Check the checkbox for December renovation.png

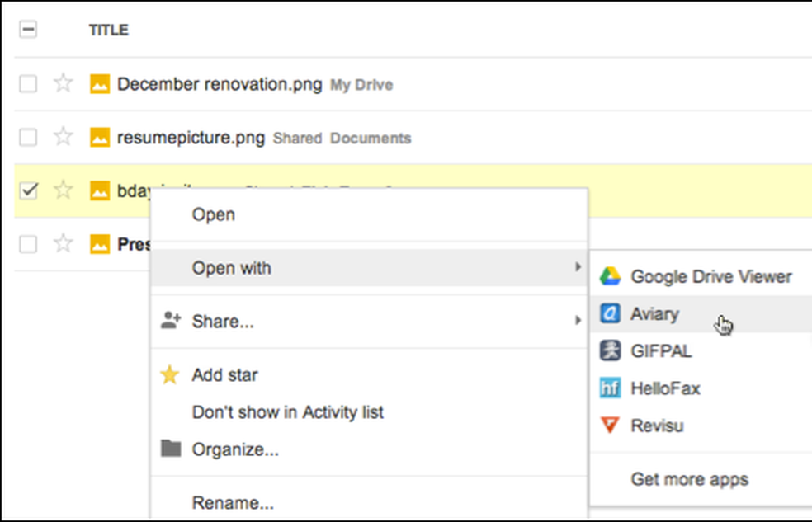click(30, 83)
